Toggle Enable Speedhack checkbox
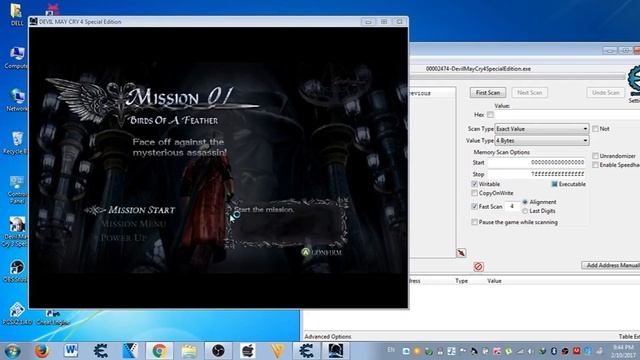The image size is (640, 360). (596, 165)
